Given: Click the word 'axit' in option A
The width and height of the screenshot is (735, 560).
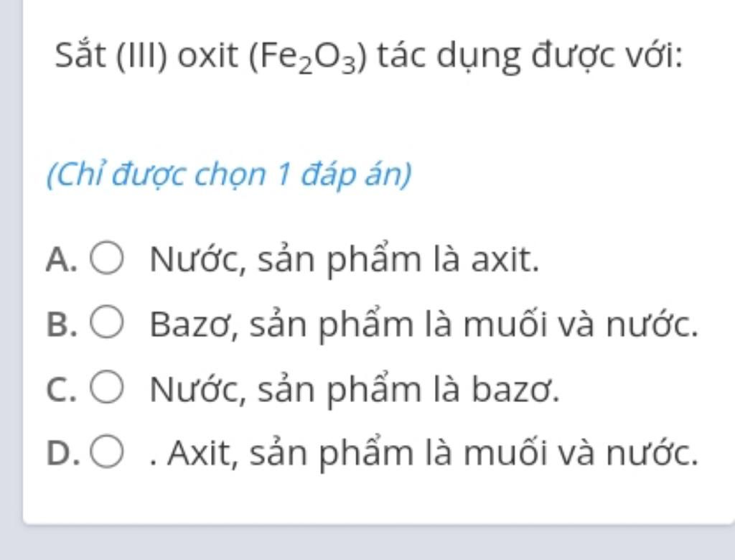Looking at the screenshot, I should click(505, 259).
